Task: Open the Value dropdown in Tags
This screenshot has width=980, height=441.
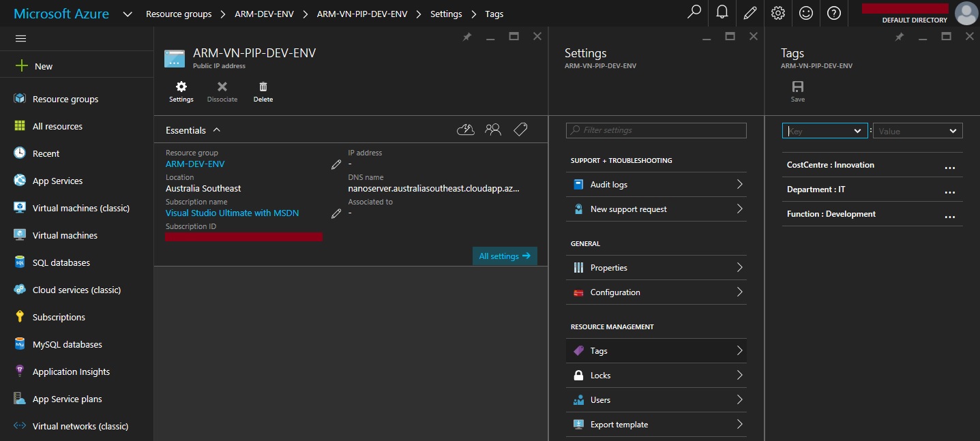Action: [918, 131]
